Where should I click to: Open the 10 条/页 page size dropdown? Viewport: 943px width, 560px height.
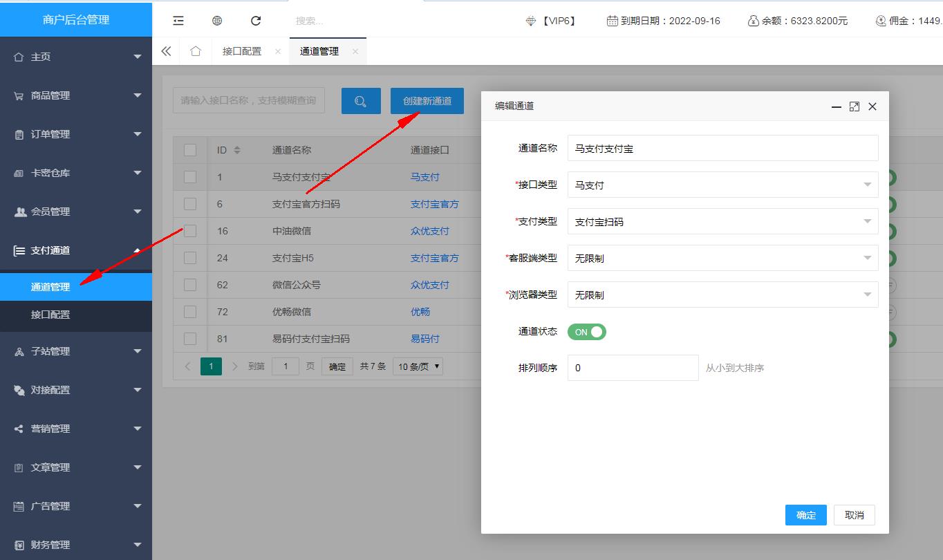coord(418,366)
